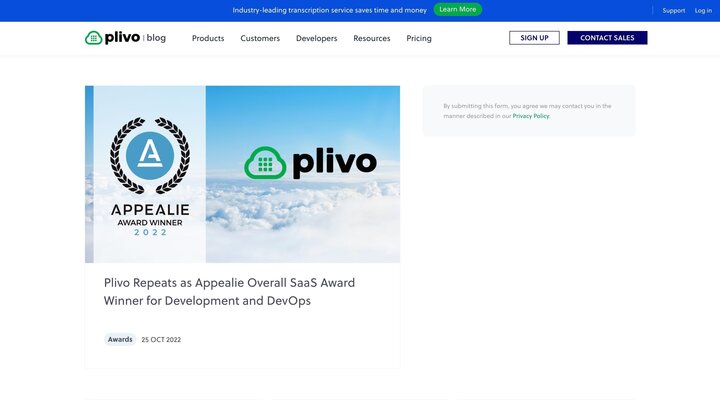Click the CONTACT SALES button
720x400 pixels.
pos(607,38)
